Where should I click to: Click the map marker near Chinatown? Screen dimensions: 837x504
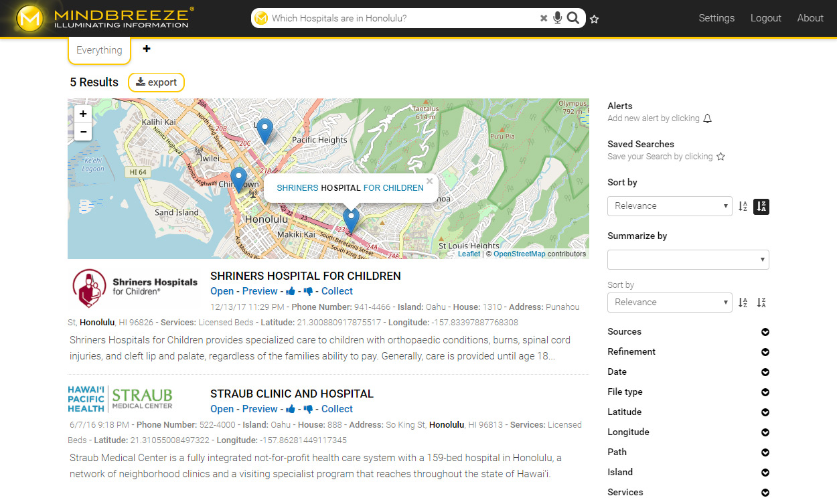point(238,181)
